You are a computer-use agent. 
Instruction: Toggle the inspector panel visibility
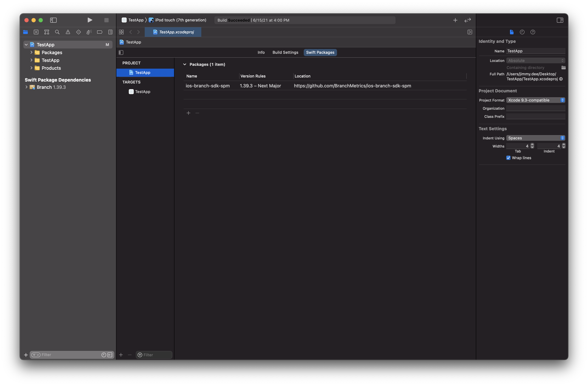click(560, 20)
